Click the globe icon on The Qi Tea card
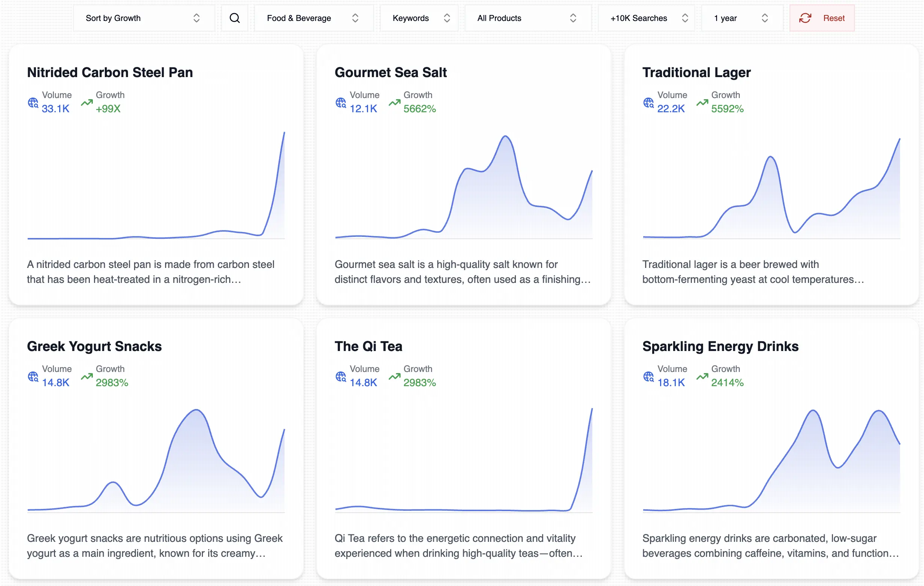This screenshot has height=586, width=924. (341, 376)
